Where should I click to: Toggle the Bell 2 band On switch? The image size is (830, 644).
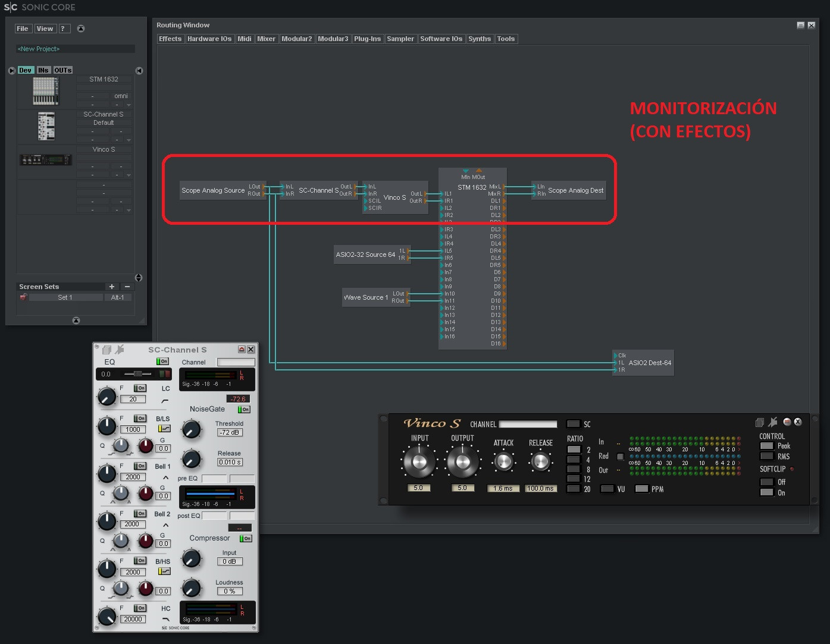(140, 513)
